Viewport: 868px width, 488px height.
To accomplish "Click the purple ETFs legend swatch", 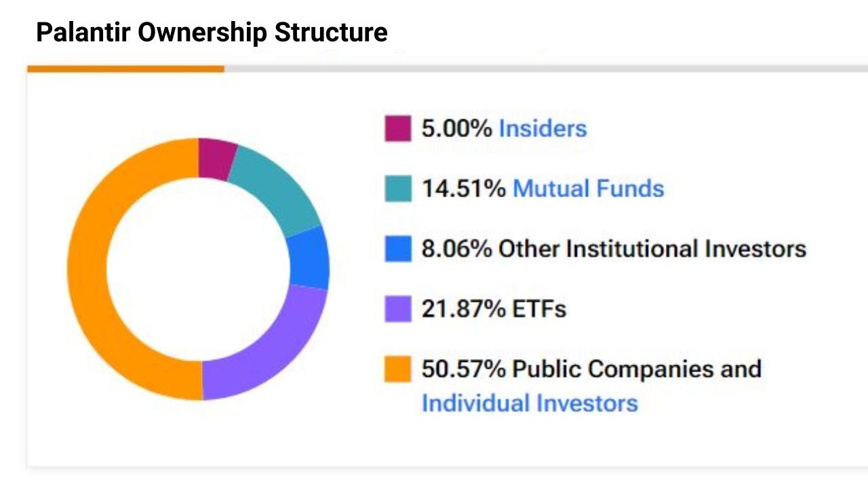I will (x=397, y=309).
